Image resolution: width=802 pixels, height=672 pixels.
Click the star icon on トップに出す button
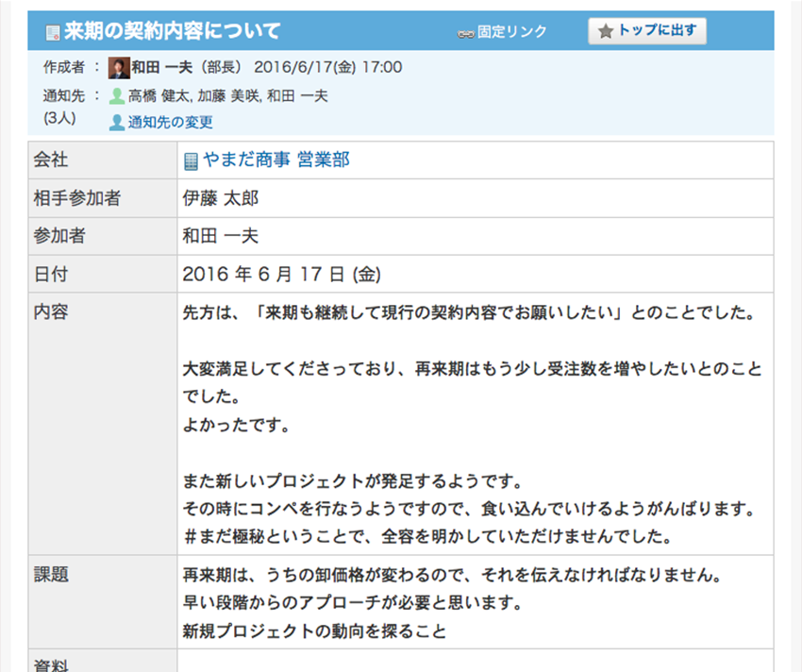click(605, 31)
